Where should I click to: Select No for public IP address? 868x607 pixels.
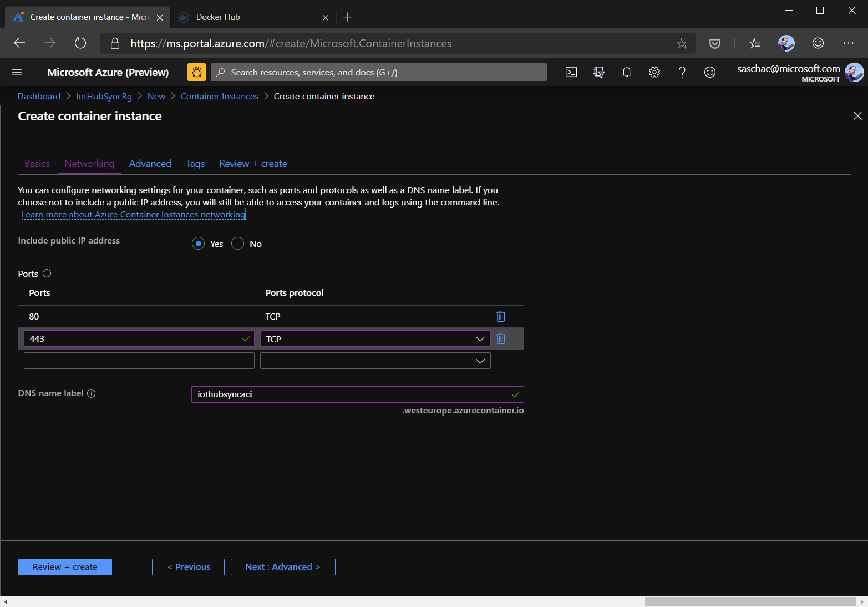(x=238, y=244)
